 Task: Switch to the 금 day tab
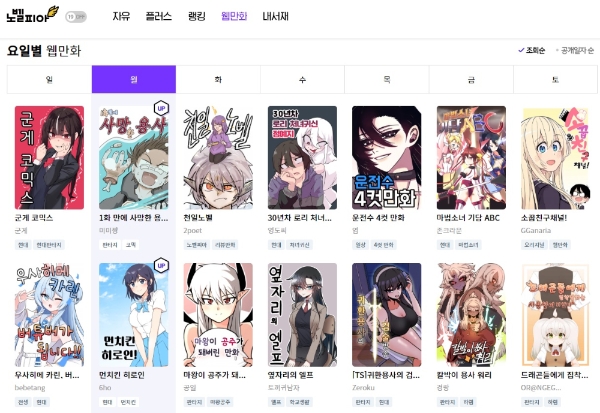coord(471,79)
